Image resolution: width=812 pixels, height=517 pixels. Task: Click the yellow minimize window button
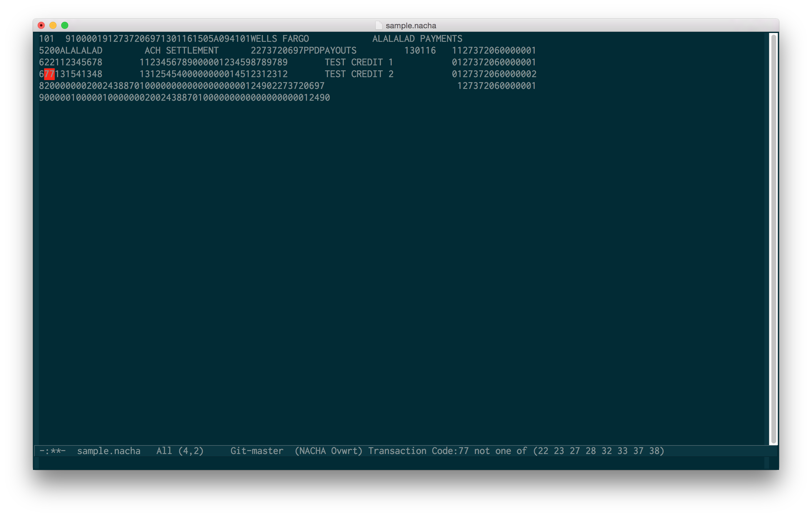pyautogui.click(x=53, y=25)
